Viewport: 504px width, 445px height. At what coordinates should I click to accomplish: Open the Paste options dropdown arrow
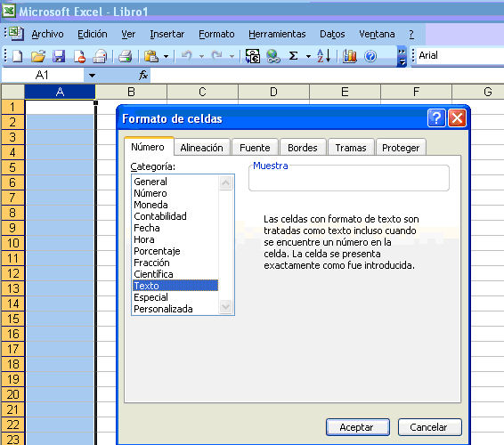[x=166, y=57]
